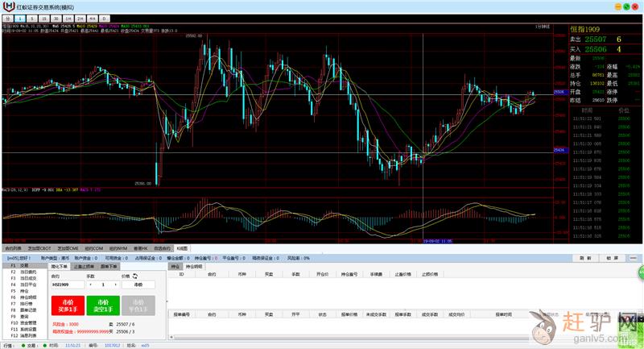Open the 持仓明细 tab in positions panel
Image resolution: width=644 pixels, height=349 pixels.
196,265
